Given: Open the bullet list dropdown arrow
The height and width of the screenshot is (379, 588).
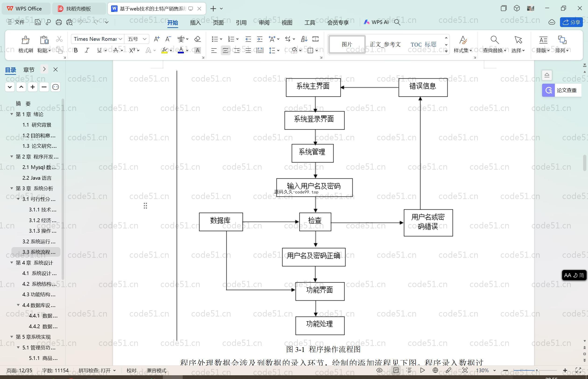Looking at the screenshot, I should click(221, 39).
